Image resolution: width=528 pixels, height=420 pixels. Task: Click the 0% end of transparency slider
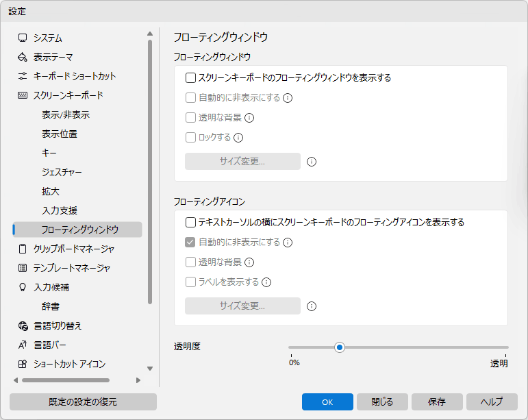[x=294, y=362]
